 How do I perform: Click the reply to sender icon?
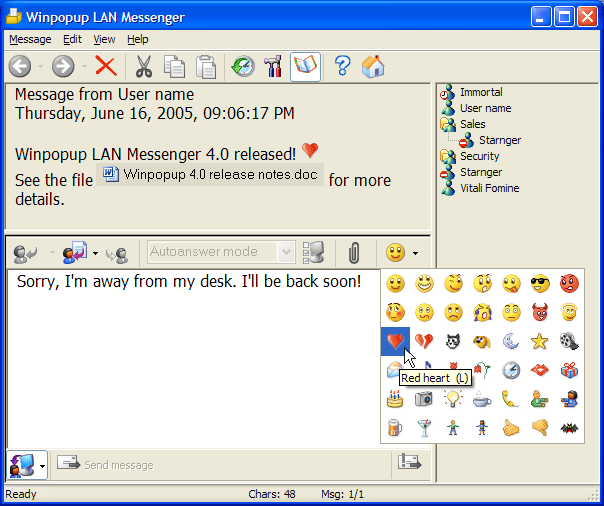[25, 253]
